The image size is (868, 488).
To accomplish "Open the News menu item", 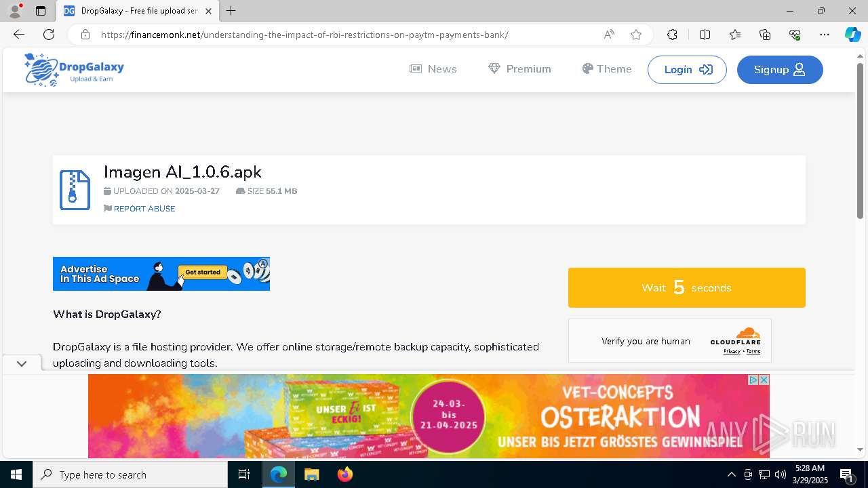I will point(433,69).
